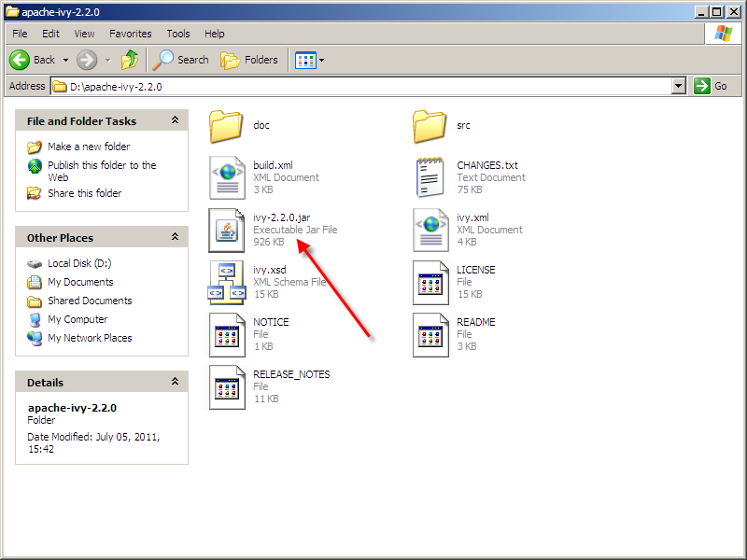
Task: Open the View menu
Action: [x=84, y=34]
